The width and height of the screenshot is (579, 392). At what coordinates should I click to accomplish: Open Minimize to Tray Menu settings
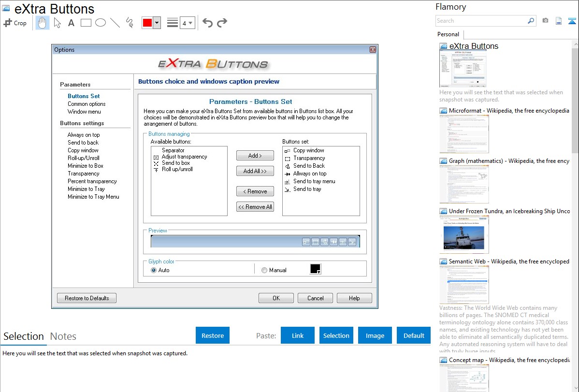tap(93, 197)
